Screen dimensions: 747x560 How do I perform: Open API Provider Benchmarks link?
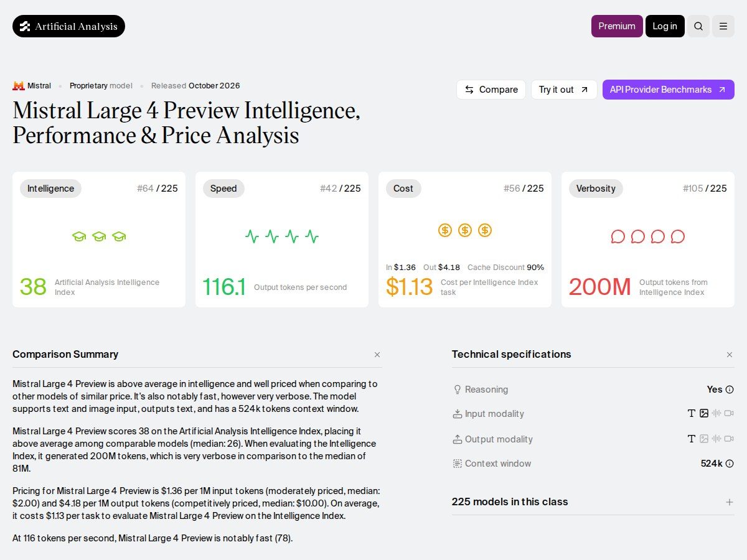coord(669,90)
